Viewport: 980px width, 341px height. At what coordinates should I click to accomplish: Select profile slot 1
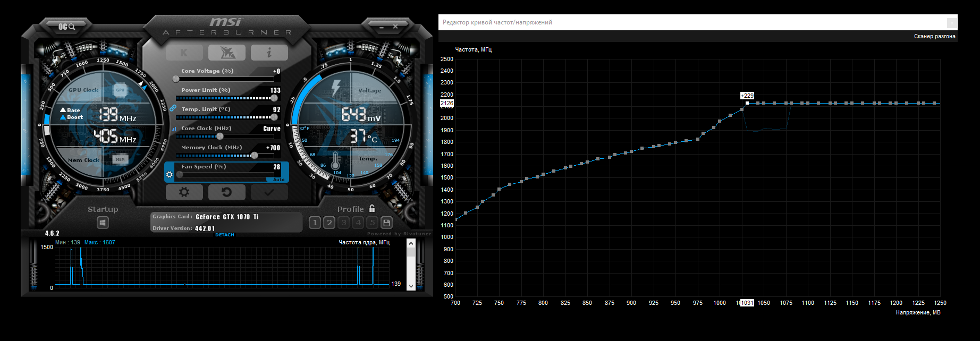[x=315, y=223]
